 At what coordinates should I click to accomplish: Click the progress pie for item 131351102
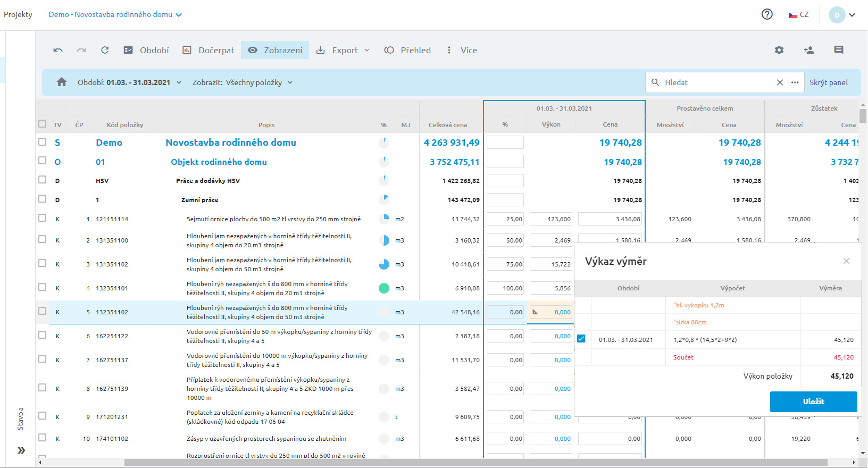pos(384,264)
